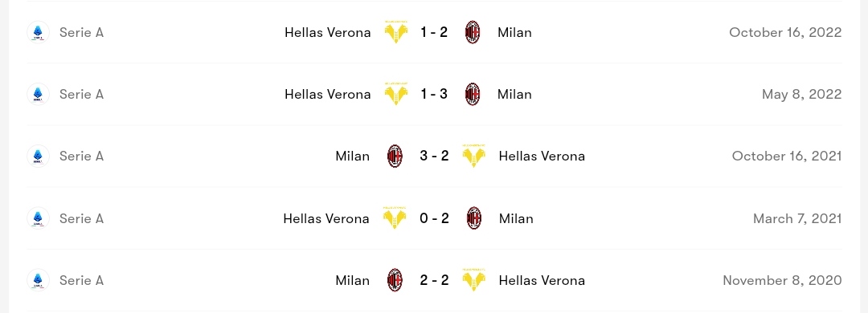Image resolution: width=868 pixels, height=313 pixels.
Task: Click Hellas Verona crest in 1 - 3 match
Action: [x=396, y=94]
